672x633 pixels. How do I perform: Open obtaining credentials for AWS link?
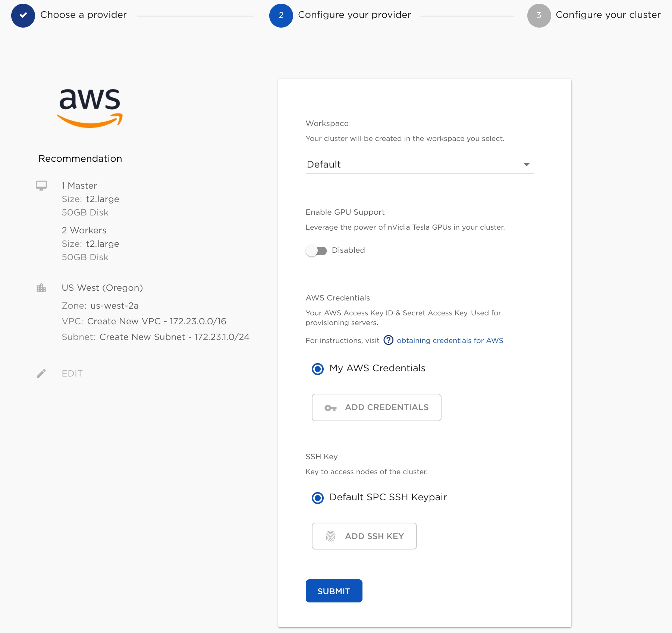tap(450, 340)
